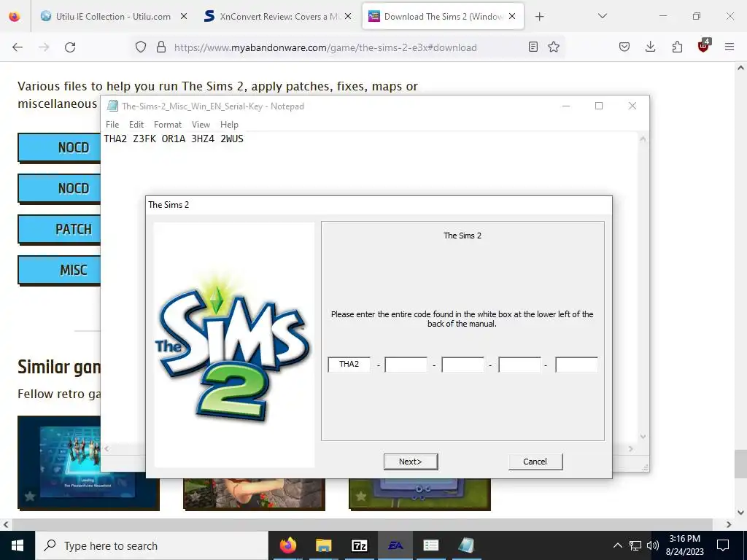Go forward to the next page
Viewport: 747px width, 560px height.
click(44, 47)
